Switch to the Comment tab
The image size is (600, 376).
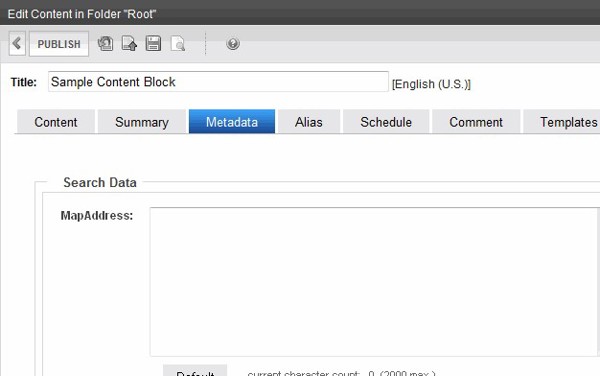(x=476, y=122)
